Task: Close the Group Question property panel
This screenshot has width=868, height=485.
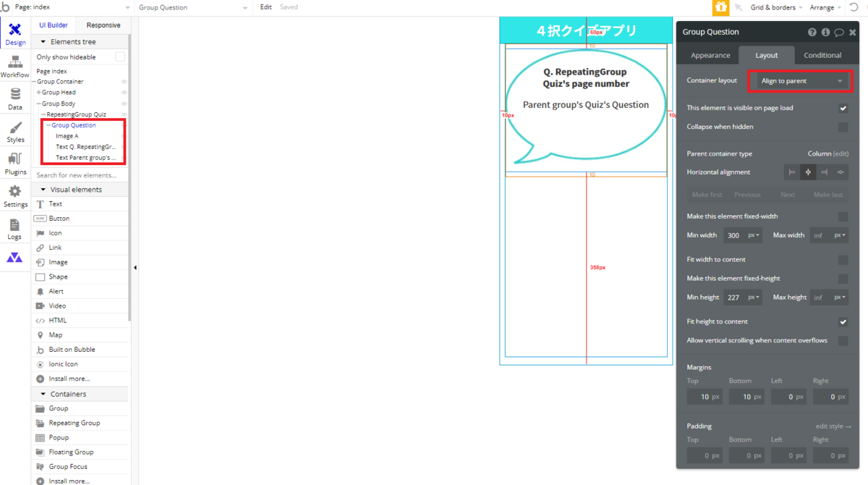Action: click(x=852, y=32)
